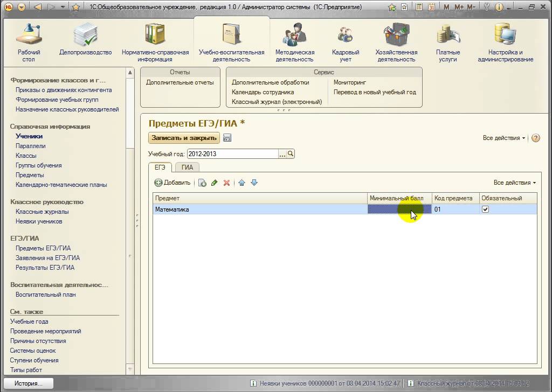Click the green pencil edit icon
Viewport: 552px width, 392px height.
coord(215,183)
